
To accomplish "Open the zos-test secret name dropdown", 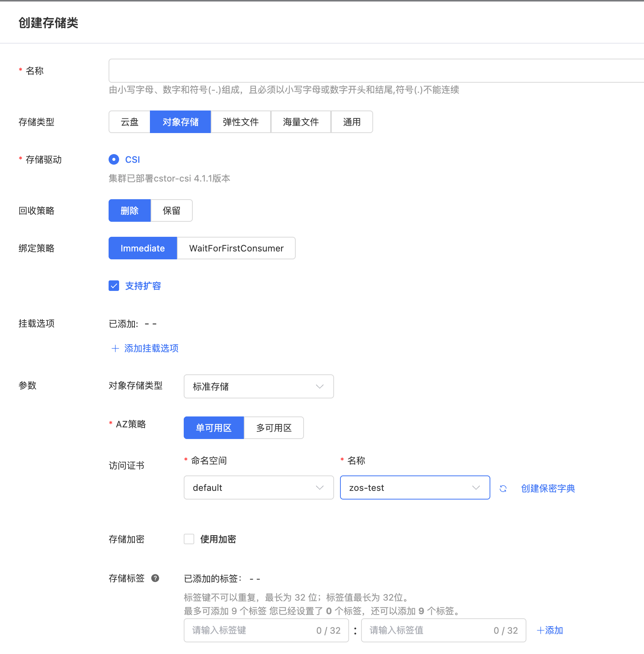I will tap(415, 487).
